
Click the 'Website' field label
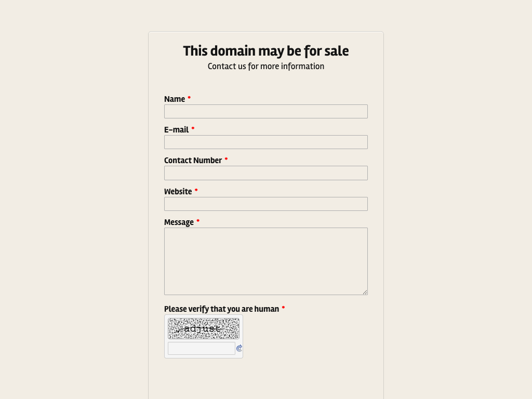[178, 192]
